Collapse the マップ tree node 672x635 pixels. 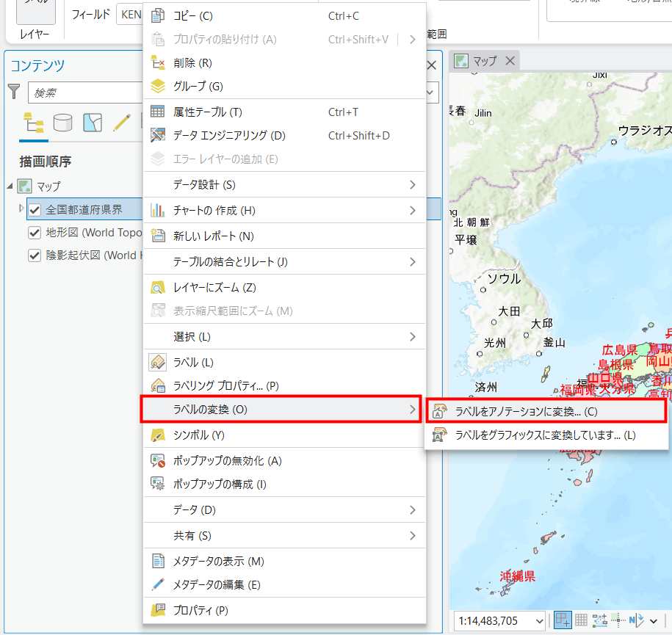(x=10, y=186)
